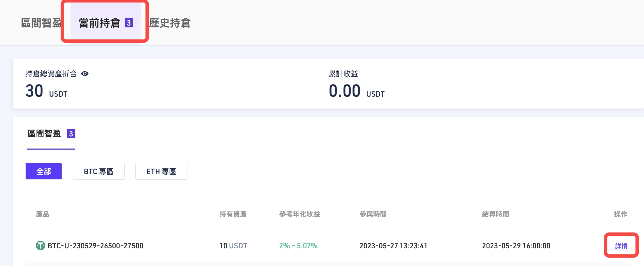Image resolution: width=644 pixels, height=266 pixels.
Task: Click the 參與時間 column header
Action: [373, 214]
